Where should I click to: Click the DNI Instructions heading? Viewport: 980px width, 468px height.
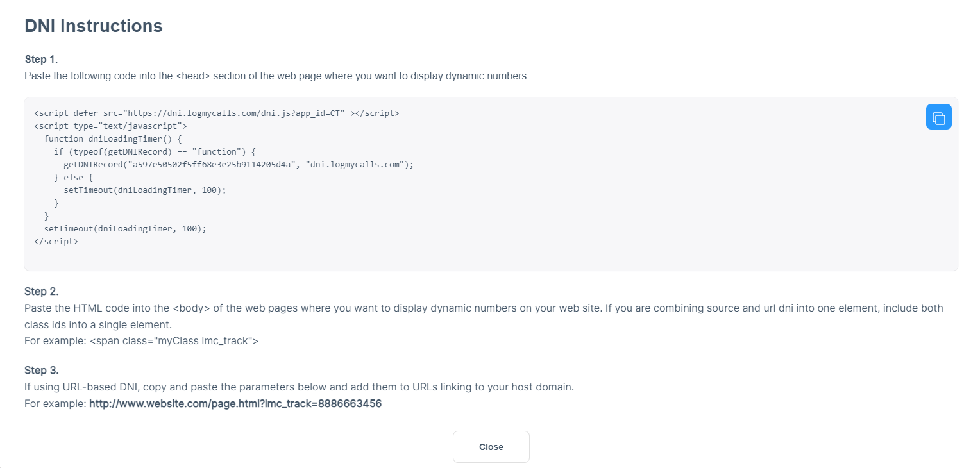(94, 26)
